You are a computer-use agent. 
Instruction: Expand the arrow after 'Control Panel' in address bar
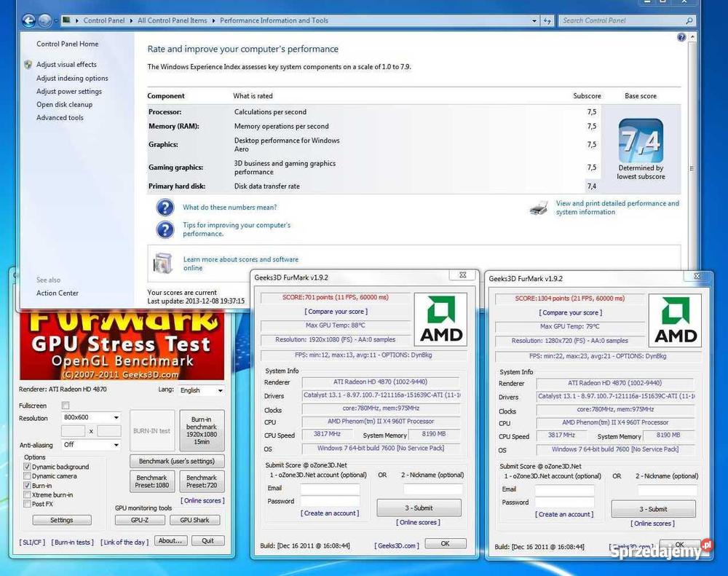(x=131, y=20)
